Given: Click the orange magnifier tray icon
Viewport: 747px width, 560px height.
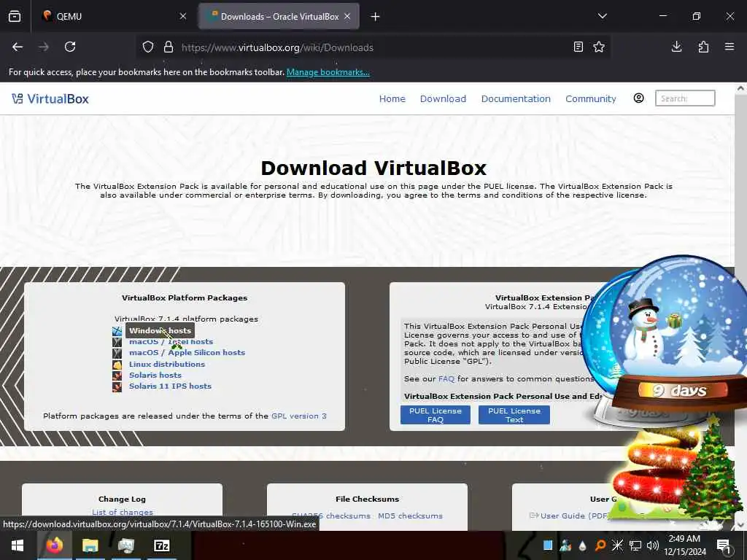Looking at the screenshot, I should pos(600,545).
